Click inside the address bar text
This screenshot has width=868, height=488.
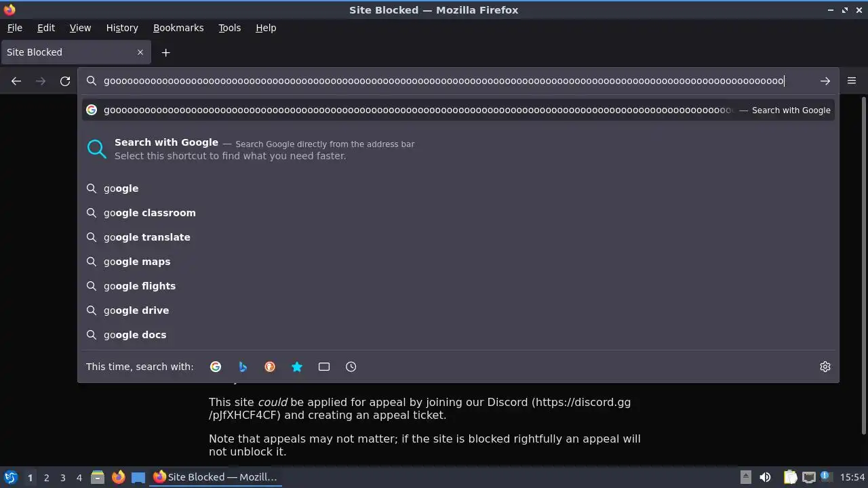click(x=443, y=81)
